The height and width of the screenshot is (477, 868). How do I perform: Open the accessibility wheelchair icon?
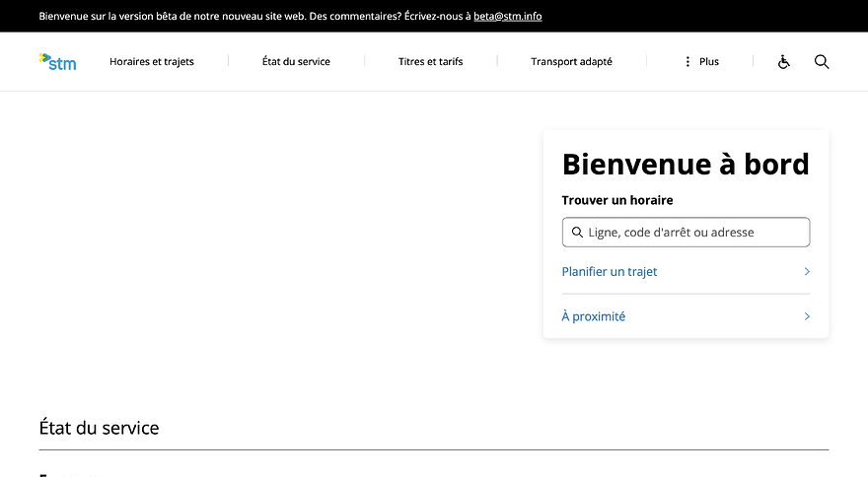783,61
